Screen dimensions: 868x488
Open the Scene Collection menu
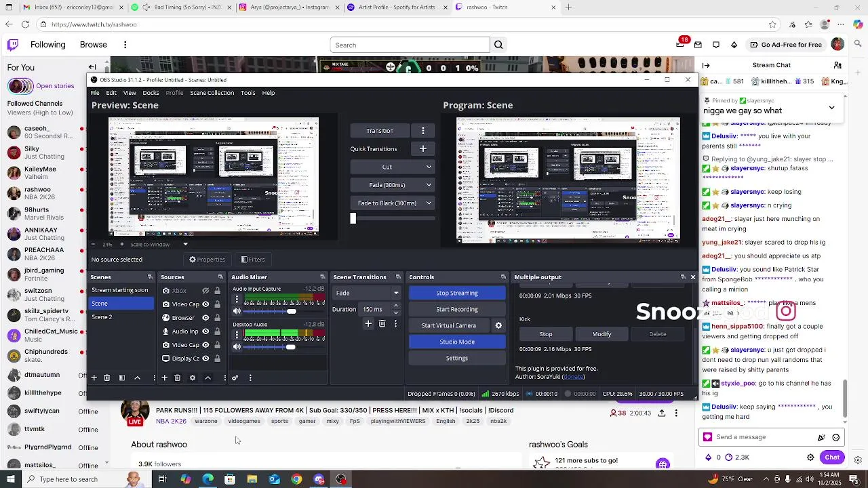tap(212, 93)
